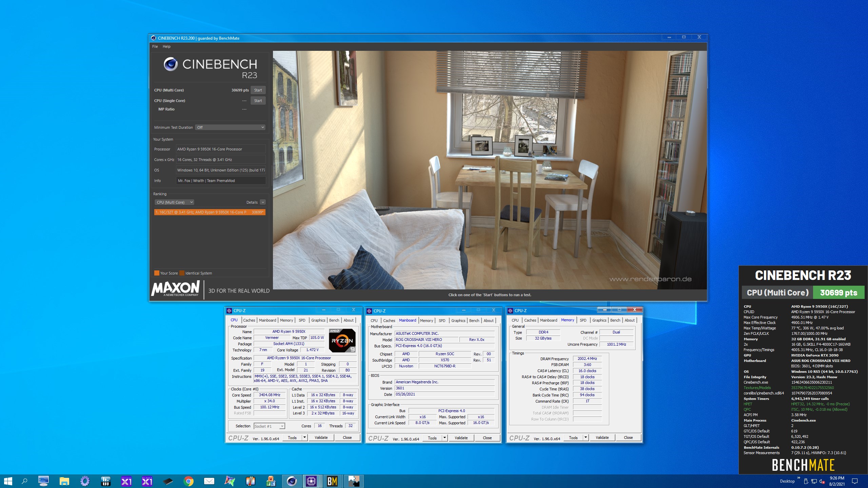Open the Tools dropdown arrow in left CPU-Z
The image size is (868, 488).
[304, 438]
